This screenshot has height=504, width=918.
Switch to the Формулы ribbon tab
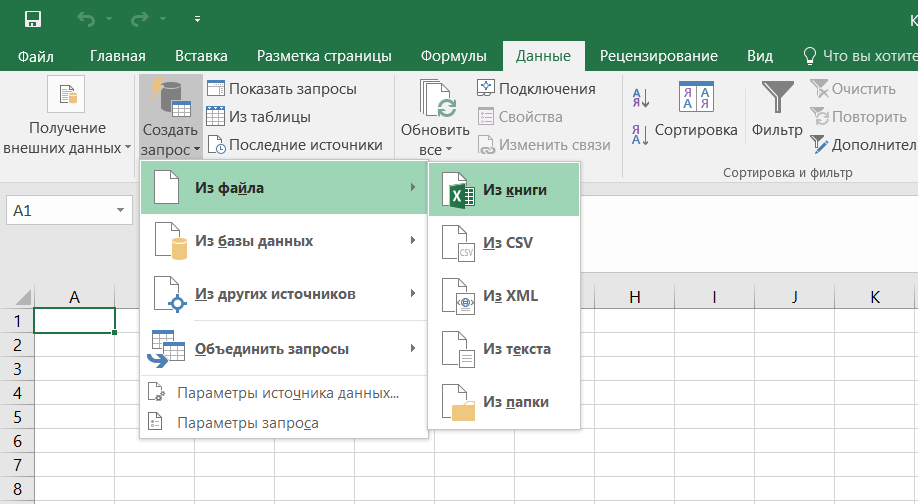[x=453, y=56]
